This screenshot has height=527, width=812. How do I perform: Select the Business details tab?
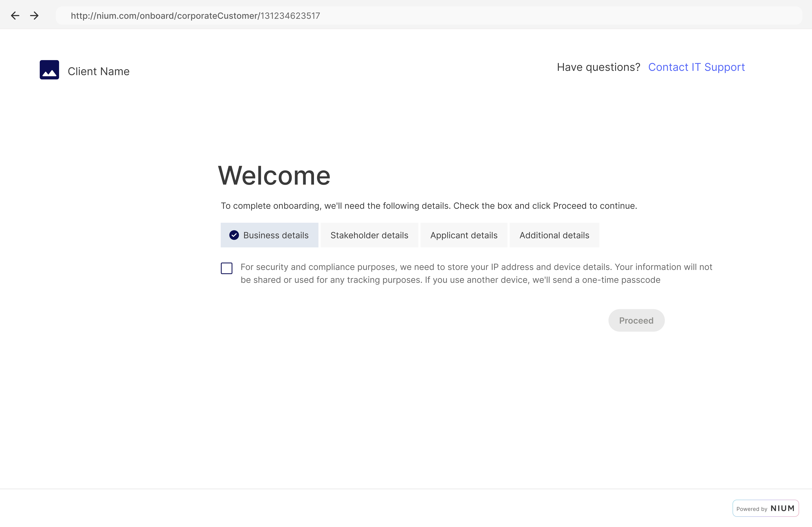[269, 235]
